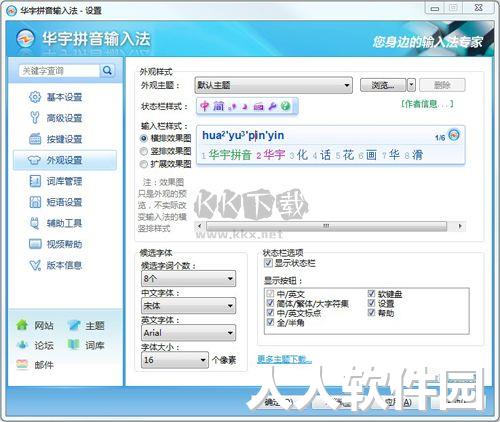Toggle the 中/英文标点 checkbox
Image resolution: width=500 pixels, height=422 pixels.
coord(270,313)
